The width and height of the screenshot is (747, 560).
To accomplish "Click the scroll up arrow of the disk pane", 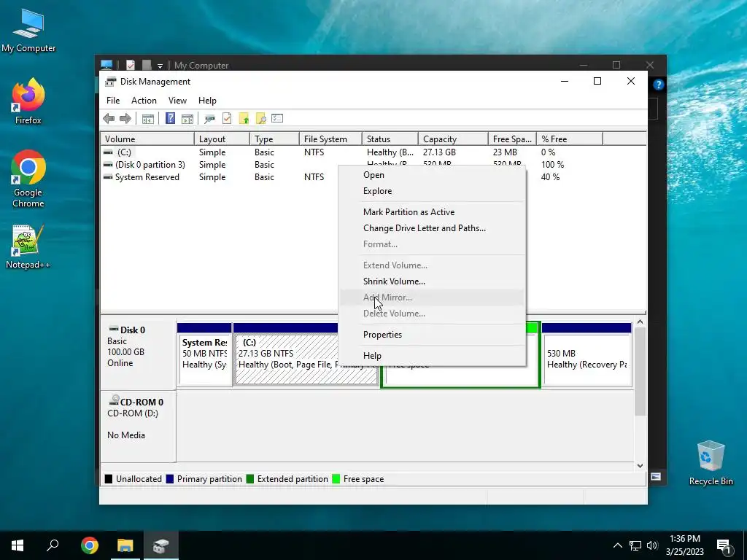I will [x=640, y=322].
